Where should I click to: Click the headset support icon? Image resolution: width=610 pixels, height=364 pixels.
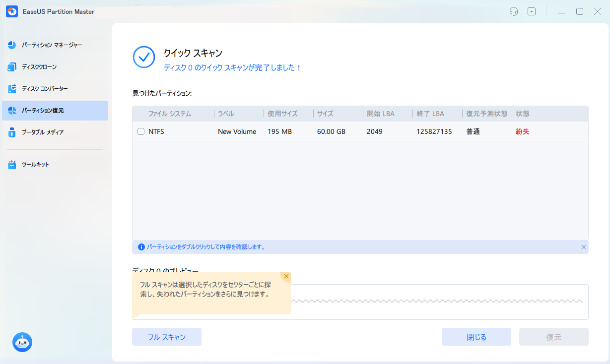(x=514, y=11)
